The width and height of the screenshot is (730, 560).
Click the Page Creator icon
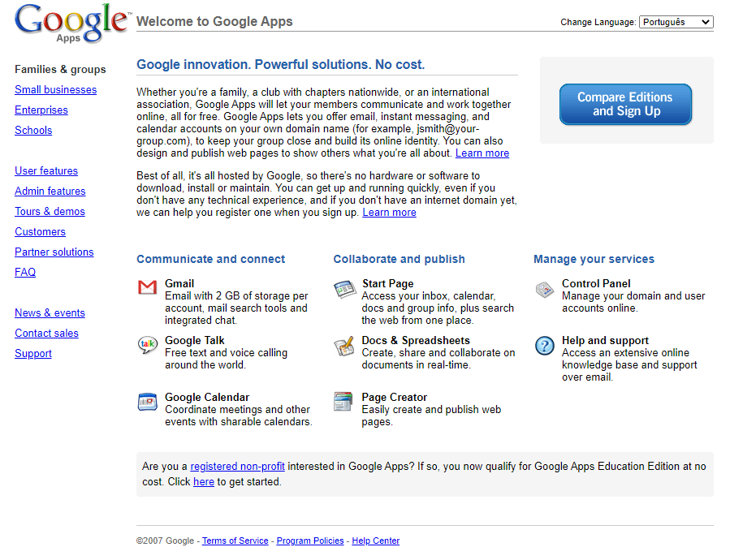[x=343, y=401]
